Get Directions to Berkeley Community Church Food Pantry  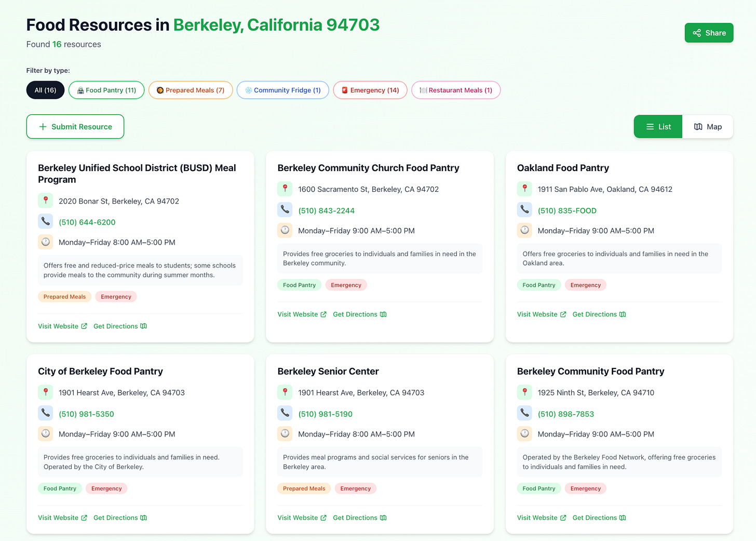click(x=359, y=314)
